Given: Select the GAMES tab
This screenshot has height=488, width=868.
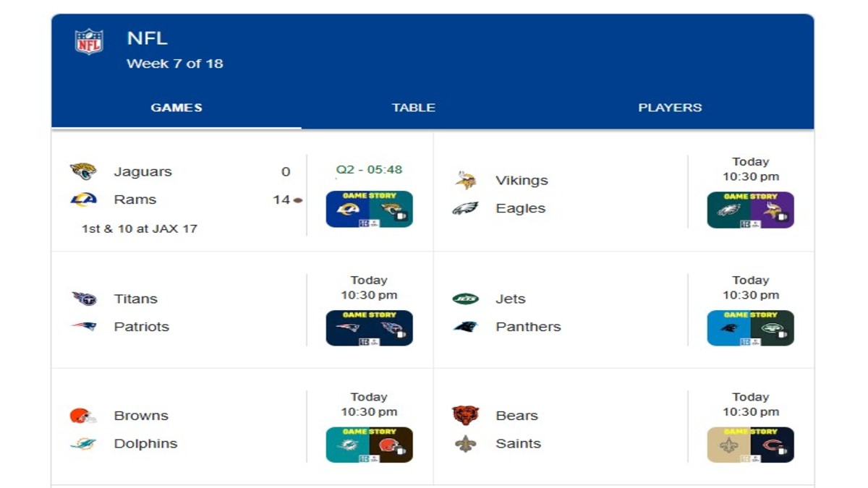Looking at the screenshot, I should [x=176, y=108].
